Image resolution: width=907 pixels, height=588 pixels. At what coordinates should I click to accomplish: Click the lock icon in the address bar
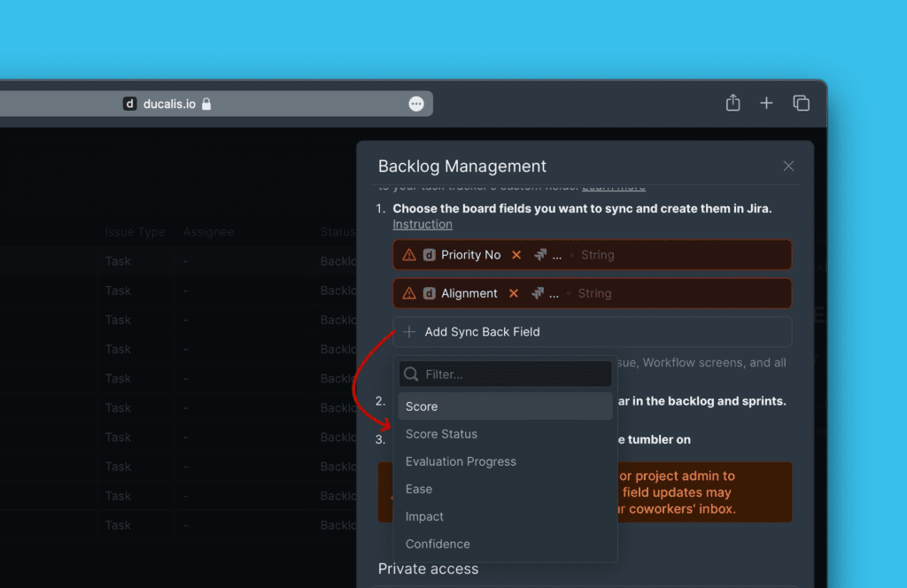(x=206, y=103)
